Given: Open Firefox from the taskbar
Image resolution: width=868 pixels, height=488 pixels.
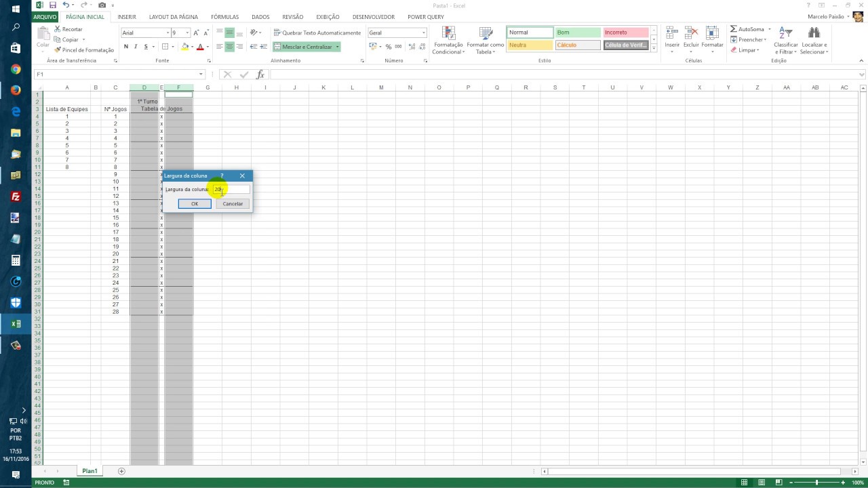Looking at the screenshot, I should (16, 90).
